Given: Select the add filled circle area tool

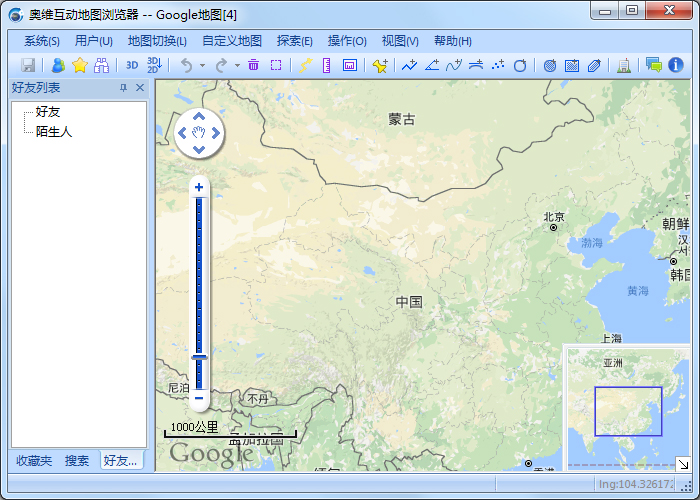Looking at the screenshot, I should 550,65.
